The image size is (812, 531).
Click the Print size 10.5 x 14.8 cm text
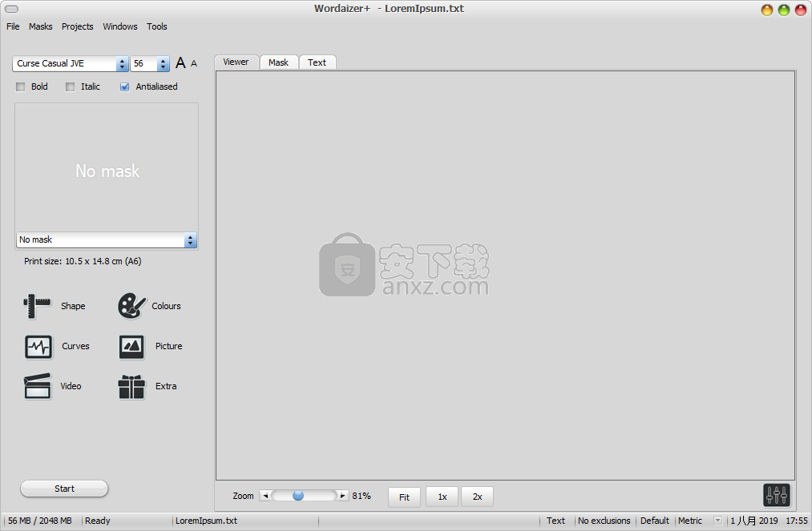point(83,261)
